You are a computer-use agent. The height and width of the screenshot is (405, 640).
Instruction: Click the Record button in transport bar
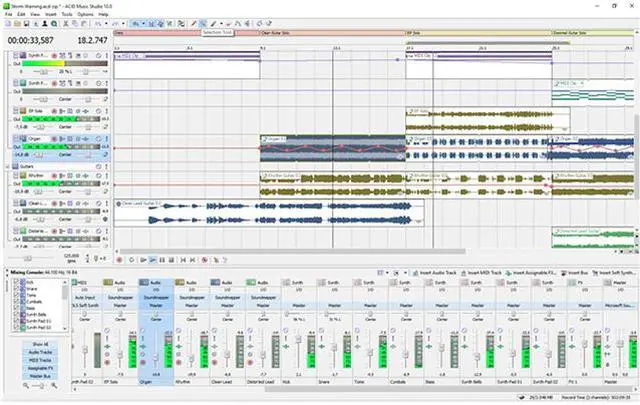click(x=120, y=260)
